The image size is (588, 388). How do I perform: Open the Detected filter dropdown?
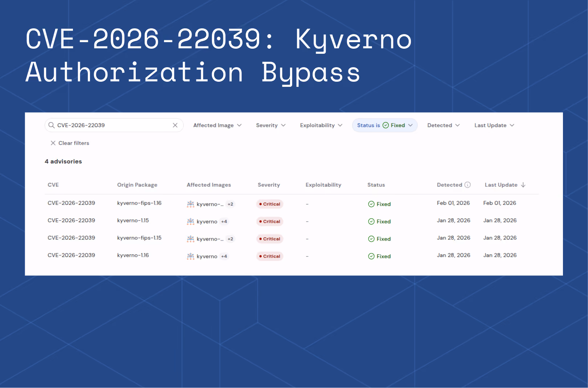point(444,125)
